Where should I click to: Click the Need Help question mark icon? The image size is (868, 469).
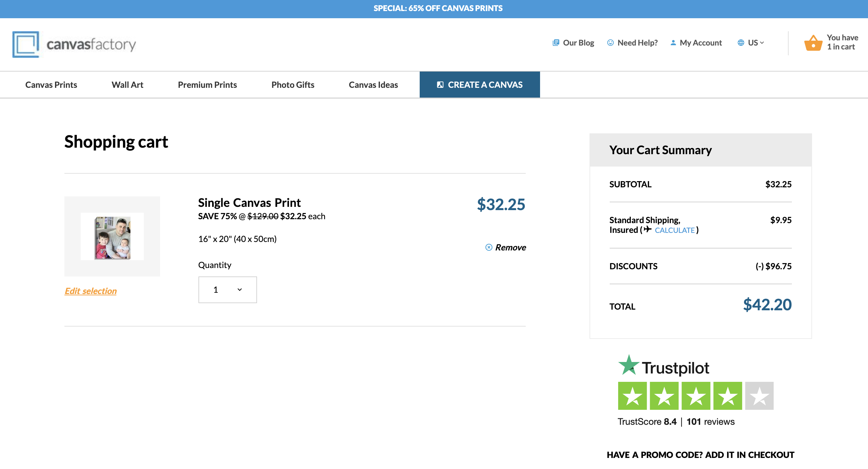pos(610,42)
